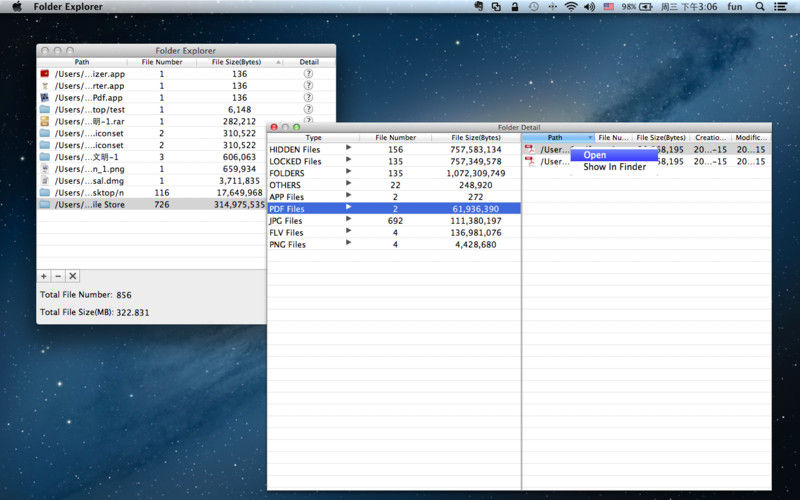This screenshot has width=800, height=500.
Task: Show detail for /Users/…Pdf.app row
Action: pos(308,97)
